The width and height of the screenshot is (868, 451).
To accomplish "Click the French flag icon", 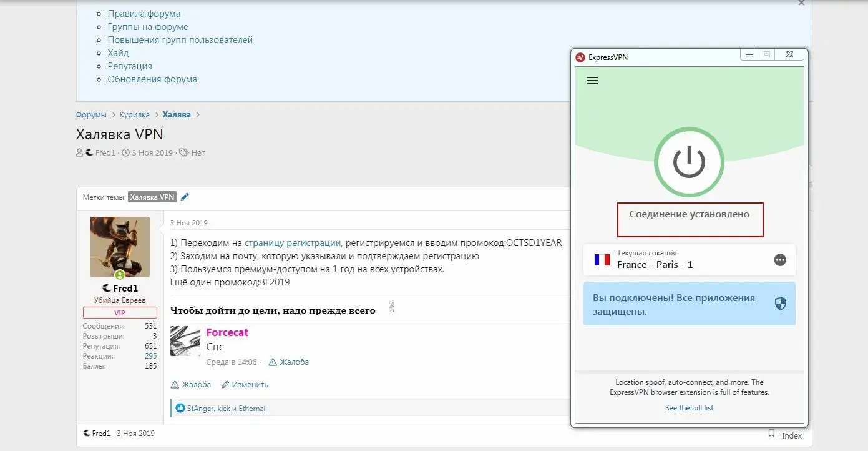I will click(602, 260).
